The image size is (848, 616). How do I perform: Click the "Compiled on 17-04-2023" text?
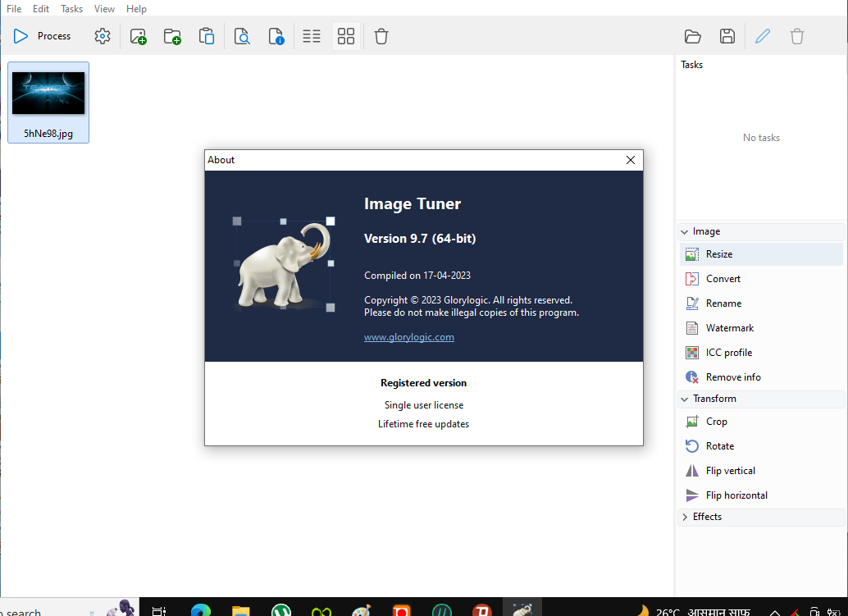pyautogui.click(x=417, y=276)
